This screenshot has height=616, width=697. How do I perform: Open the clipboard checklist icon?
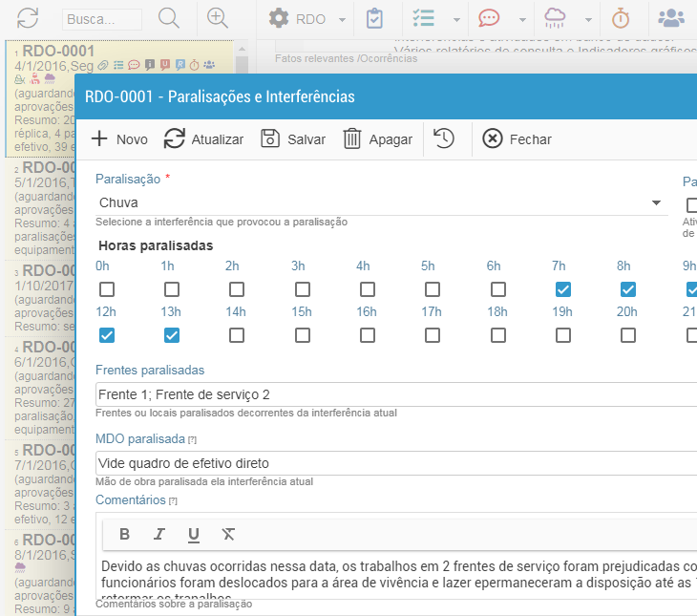[x=375, y=19]
